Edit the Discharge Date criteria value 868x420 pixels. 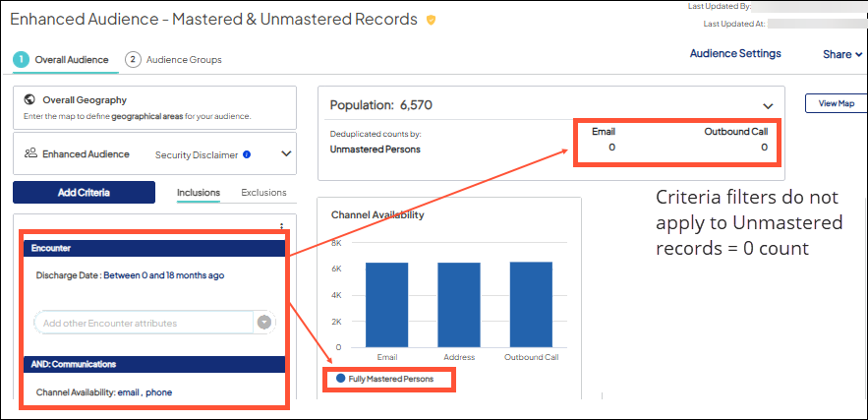(163, 275)
